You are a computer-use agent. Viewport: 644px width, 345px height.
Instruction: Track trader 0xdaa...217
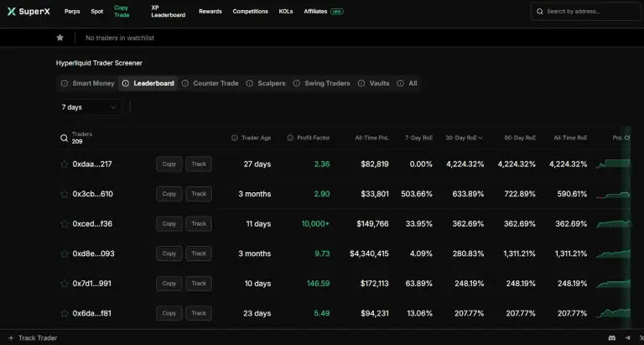pyautogui.click(x=199, y=164)
